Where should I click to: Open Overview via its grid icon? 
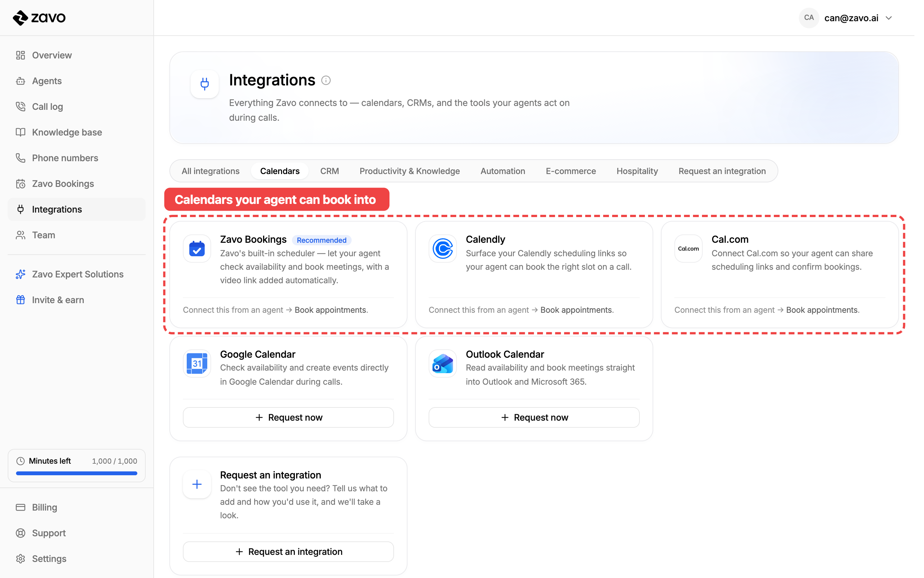click(21, 56)
